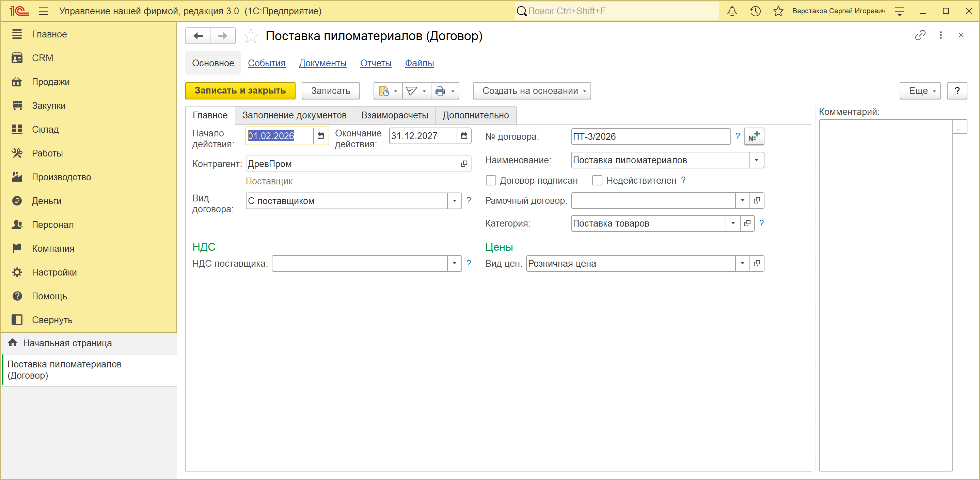Open the Создать на основании dropdown
This screenshot has height=480, width=980.
[532, 91]
